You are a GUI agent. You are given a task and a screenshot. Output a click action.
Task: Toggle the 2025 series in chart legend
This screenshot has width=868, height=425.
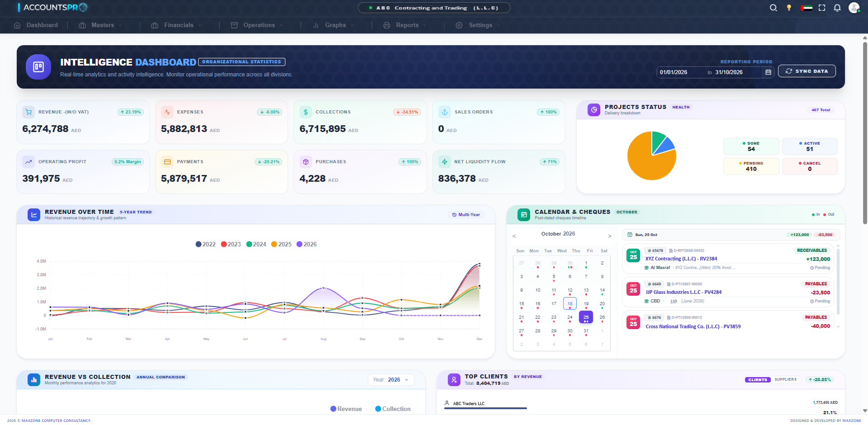point(281,244)
